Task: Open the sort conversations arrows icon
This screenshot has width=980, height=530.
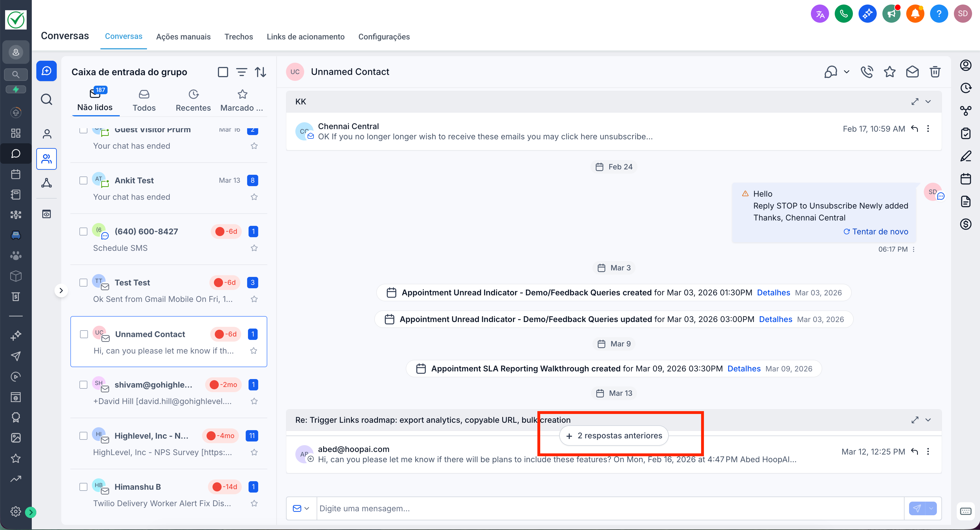Action: pos(260,72)
